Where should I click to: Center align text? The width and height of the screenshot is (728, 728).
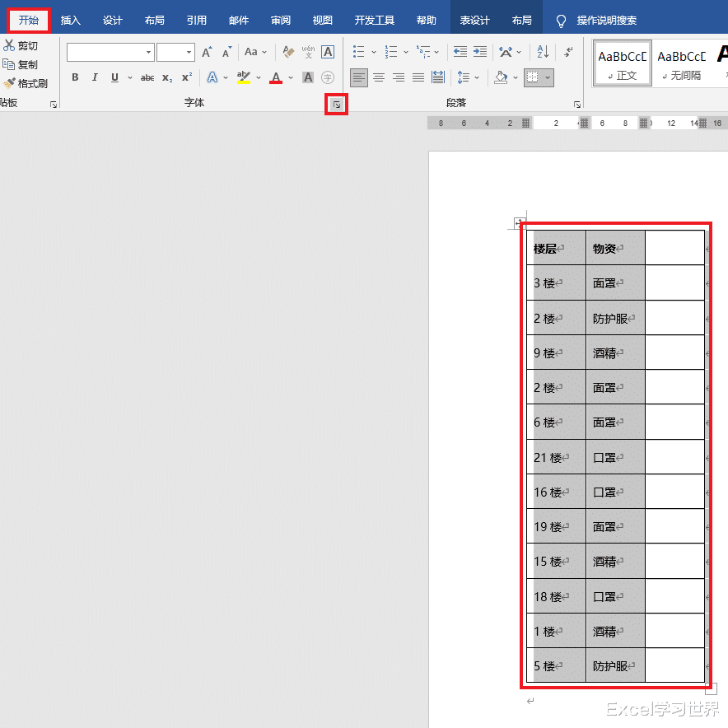(379, 77)
